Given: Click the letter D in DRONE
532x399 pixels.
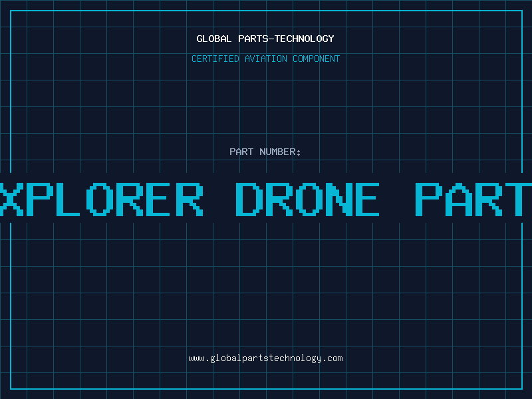Looking at the screenshot, I should click(x=250, y=199).
